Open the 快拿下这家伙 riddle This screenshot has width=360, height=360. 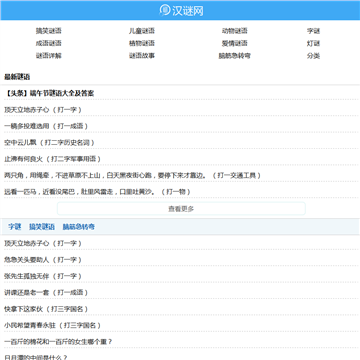46,309
